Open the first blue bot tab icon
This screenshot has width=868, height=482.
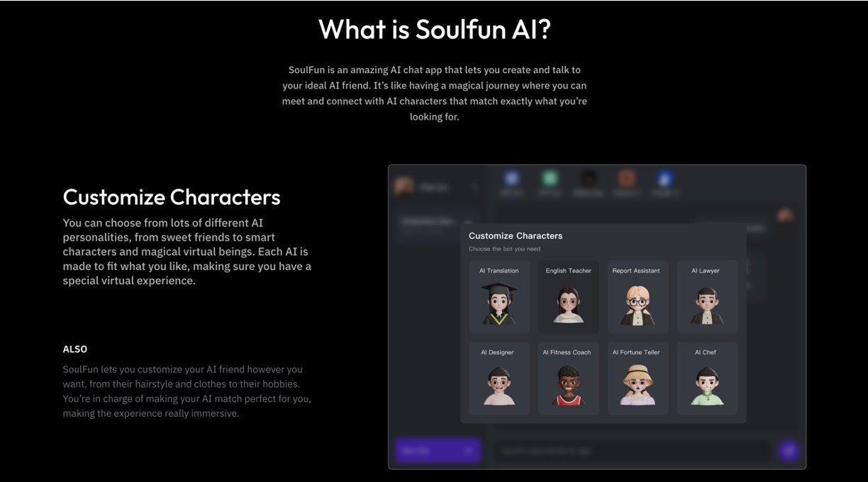pos(511,179)
